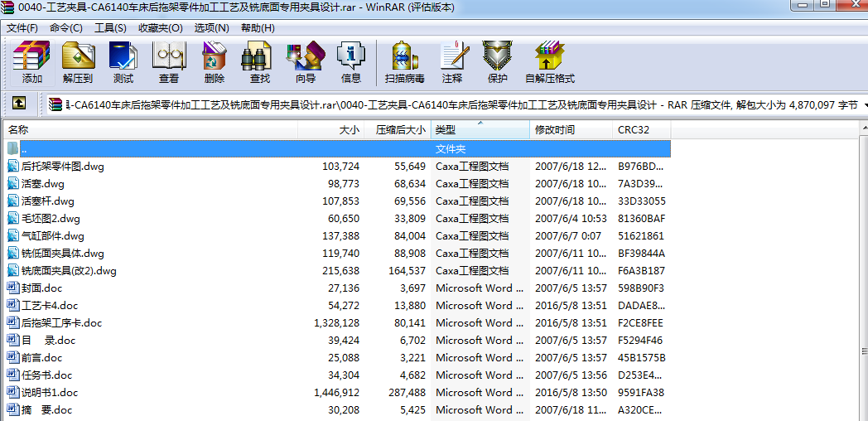
Task: Click CRC value 81360BAF
Action: click(642, 218)
